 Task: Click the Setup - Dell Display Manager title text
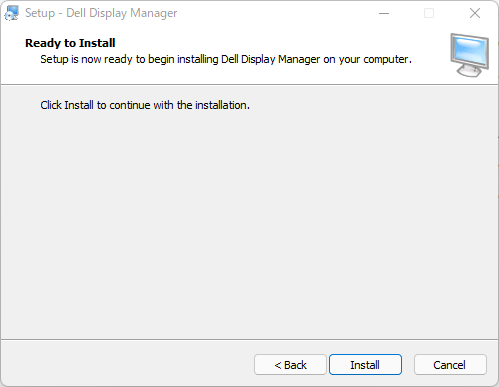click(101, 13)
